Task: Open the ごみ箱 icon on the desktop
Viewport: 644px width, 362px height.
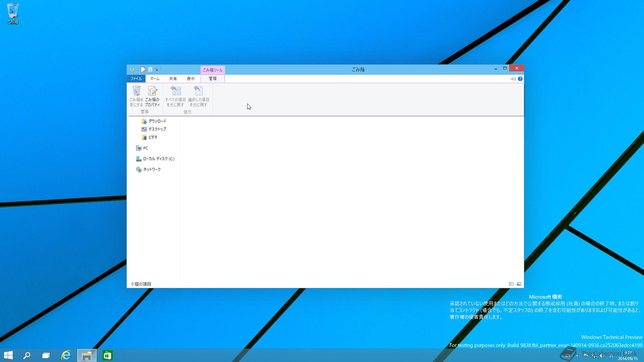Action: 12,13
